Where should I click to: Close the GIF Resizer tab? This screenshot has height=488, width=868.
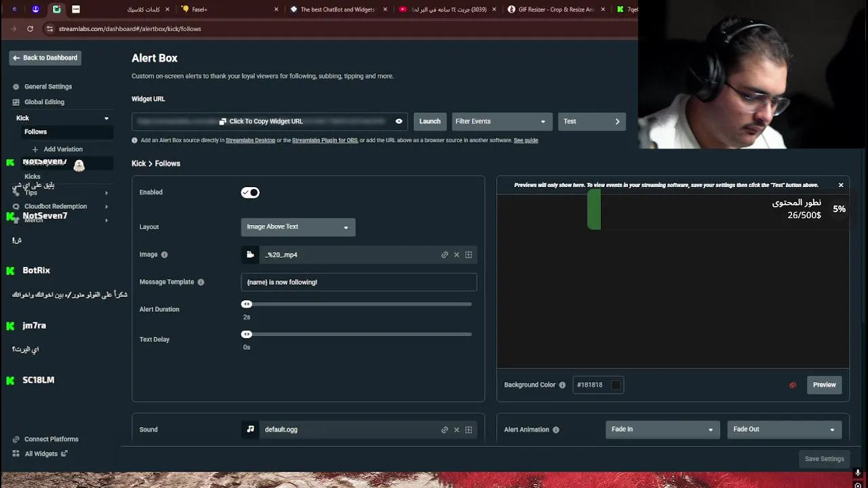point(603,9)
